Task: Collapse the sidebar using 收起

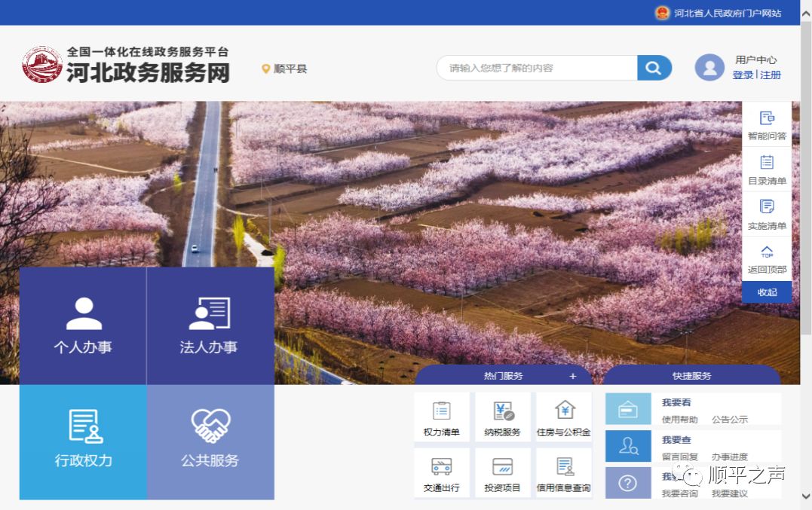Action: 767,292
